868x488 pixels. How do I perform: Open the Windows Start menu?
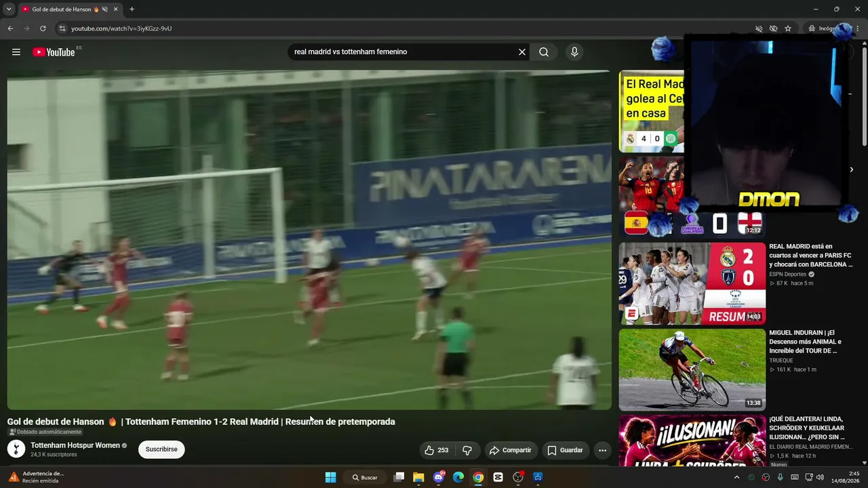click(x=330, y=477)
